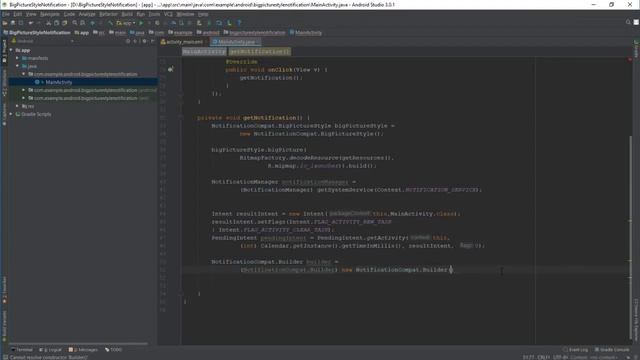The width and height of the screenshot is (640, 360).
Task: Open the Help menu
Action: pyautogui.click(x=203, y=14)
